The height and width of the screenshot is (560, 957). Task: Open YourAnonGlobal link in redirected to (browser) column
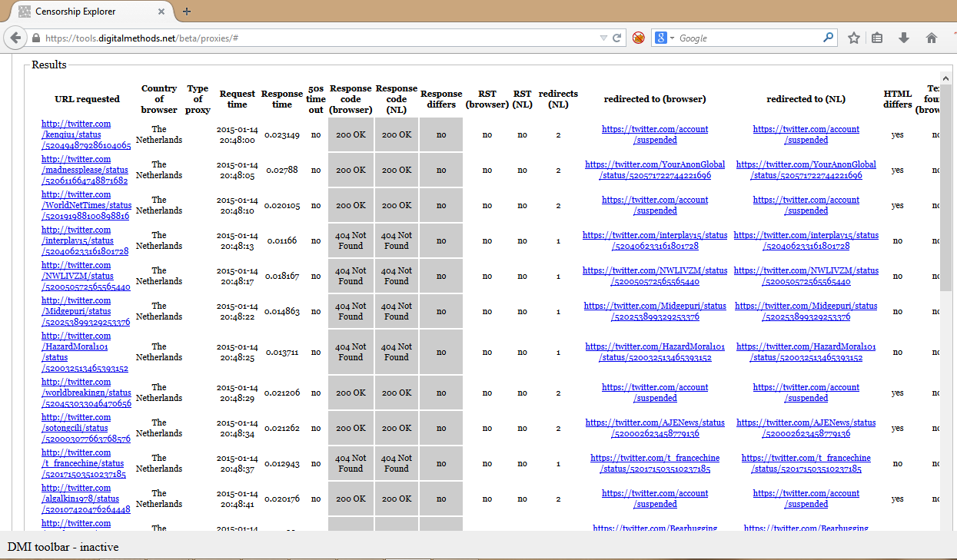655,170
